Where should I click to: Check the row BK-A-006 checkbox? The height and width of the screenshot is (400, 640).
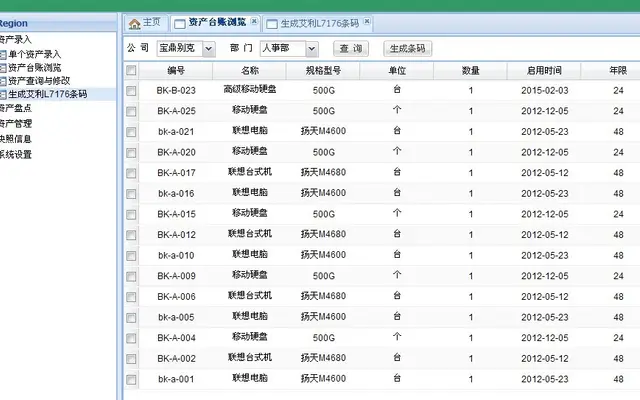click(x=131, y=297)
